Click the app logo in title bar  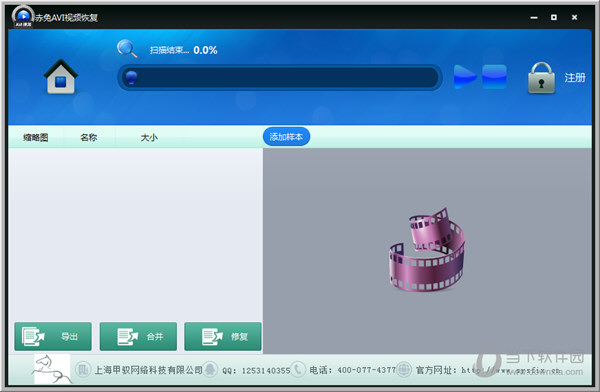[23, 16]
